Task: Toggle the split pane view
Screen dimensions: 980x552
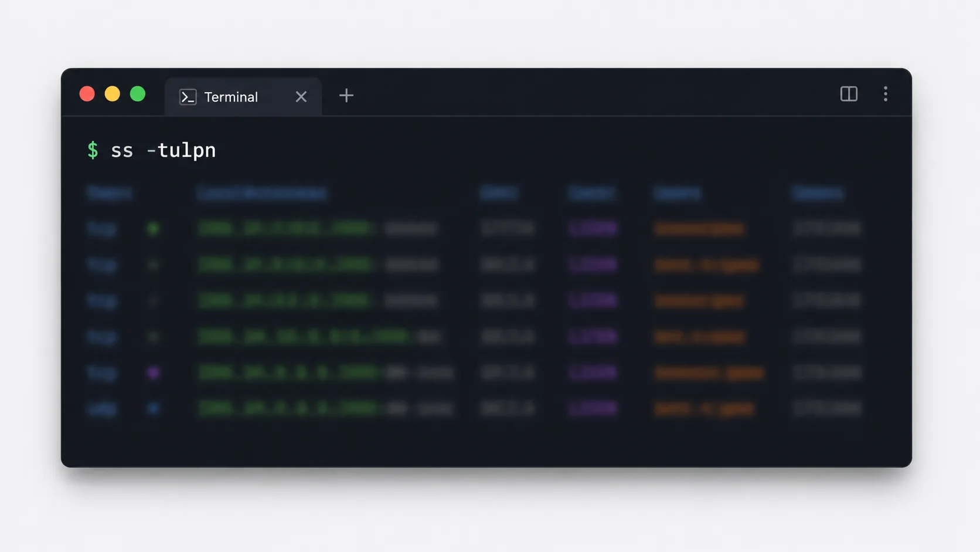Action: click(x=849, y=94)
